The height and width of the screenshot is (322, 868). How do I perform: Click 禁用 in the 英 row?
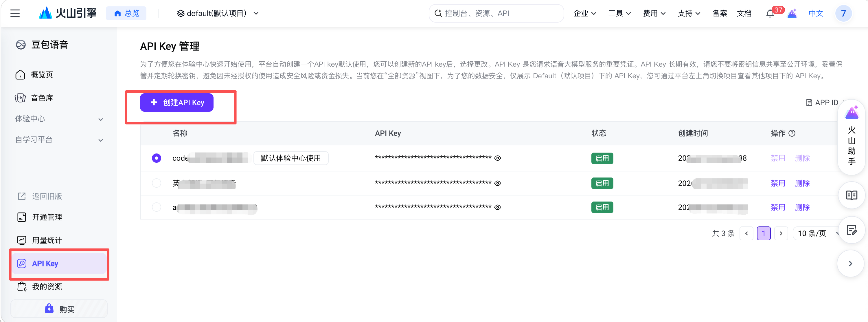pos(778,183)
